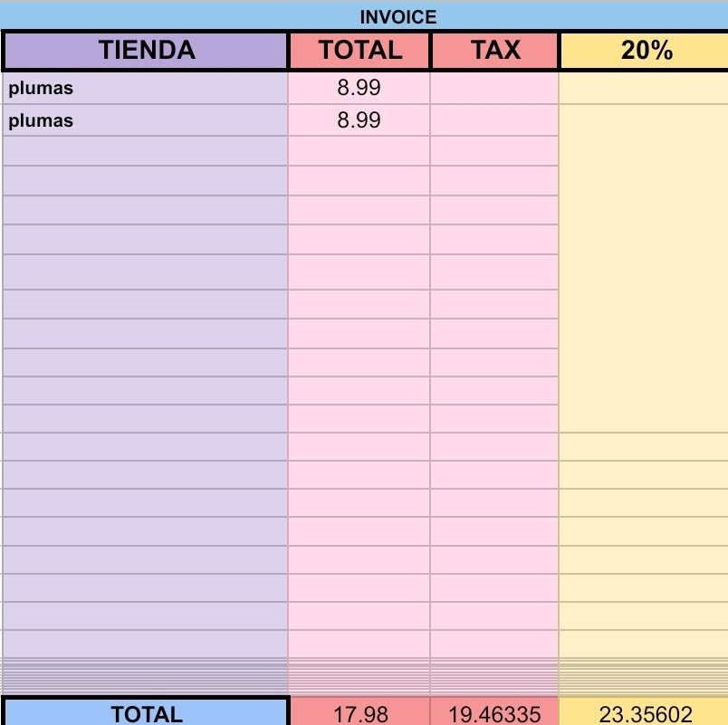
Task: Click empty TIENDA cell below second plumas
Action: point(145,151)
